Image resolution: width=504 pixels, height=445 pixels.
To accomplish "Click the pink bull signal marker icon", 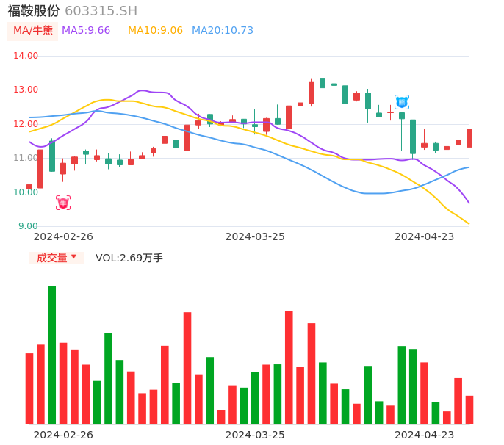I will tap(63, 203).
